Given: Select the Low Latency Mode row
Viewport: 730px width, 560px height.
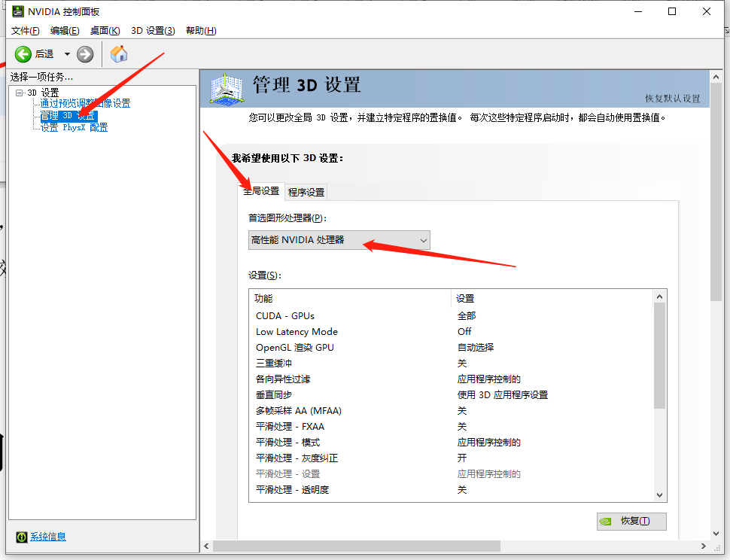Looking at the screenshot, I should click(x=451, y=332).
